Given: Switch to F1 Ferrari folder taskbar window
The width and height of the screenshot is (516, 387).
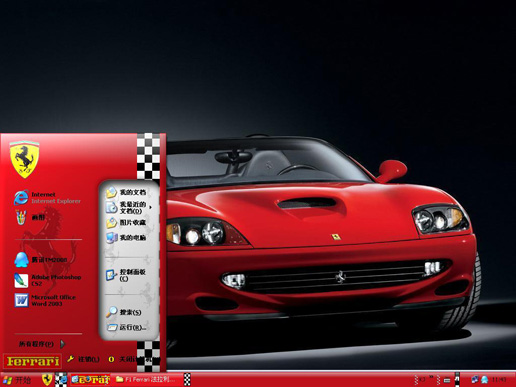Looking at the screenshot, I should pyautogui.click(x=147, y=379).
